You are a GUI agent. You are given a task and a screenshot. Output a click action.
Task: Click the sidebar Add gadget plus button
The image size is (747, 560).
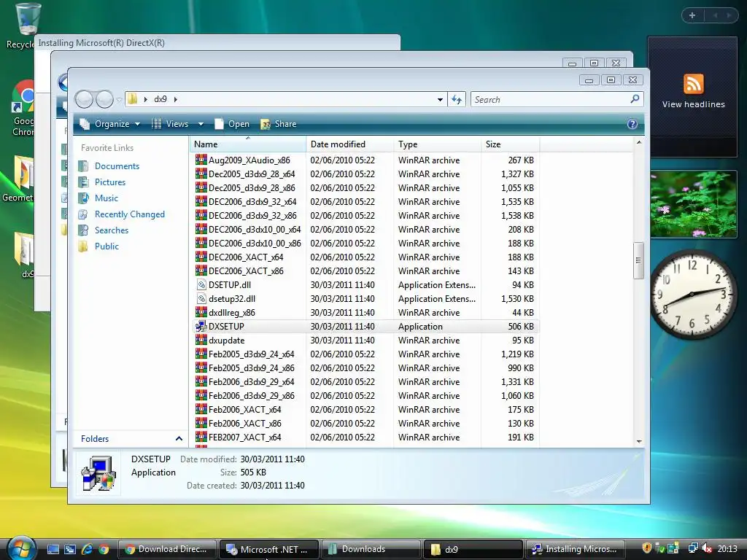tap(692, 16)
